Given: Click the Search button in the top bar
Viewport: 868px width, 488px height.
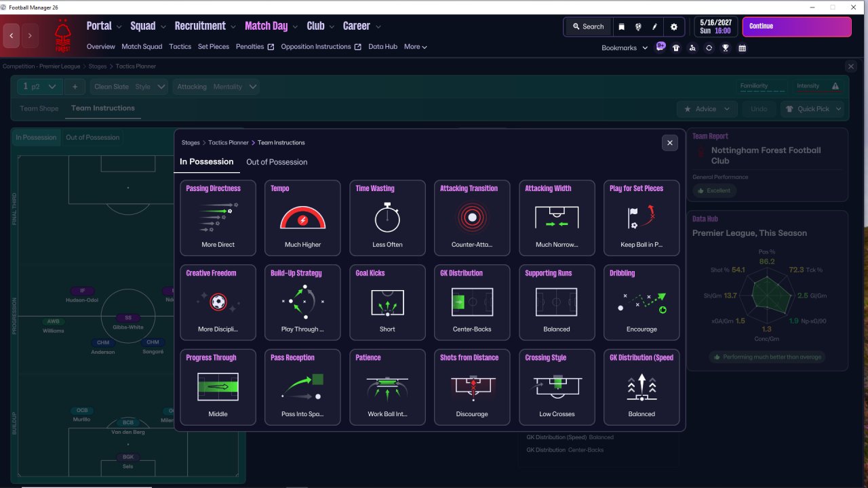Looking at the screenshot, I should pos(588,27).
